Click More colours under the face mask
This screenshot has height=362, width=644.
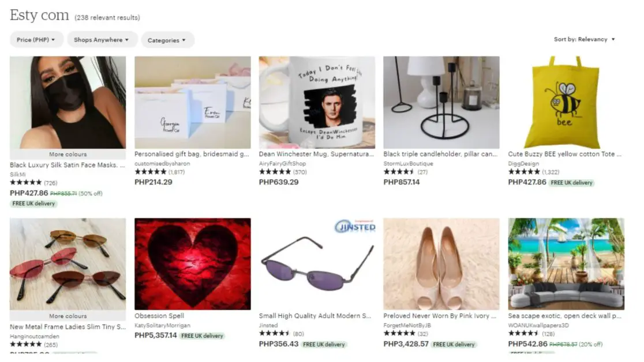[68, 154]
